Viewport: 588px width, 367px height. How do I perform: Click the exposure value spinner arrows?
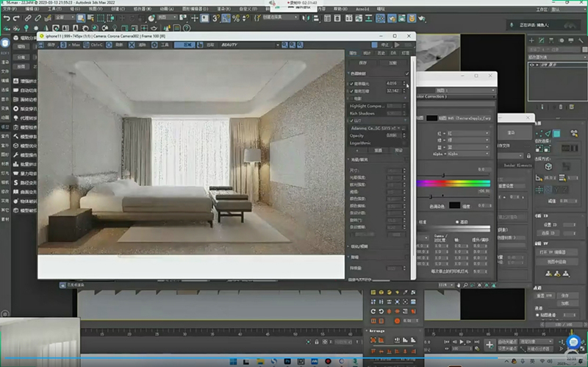click(404, 83)
